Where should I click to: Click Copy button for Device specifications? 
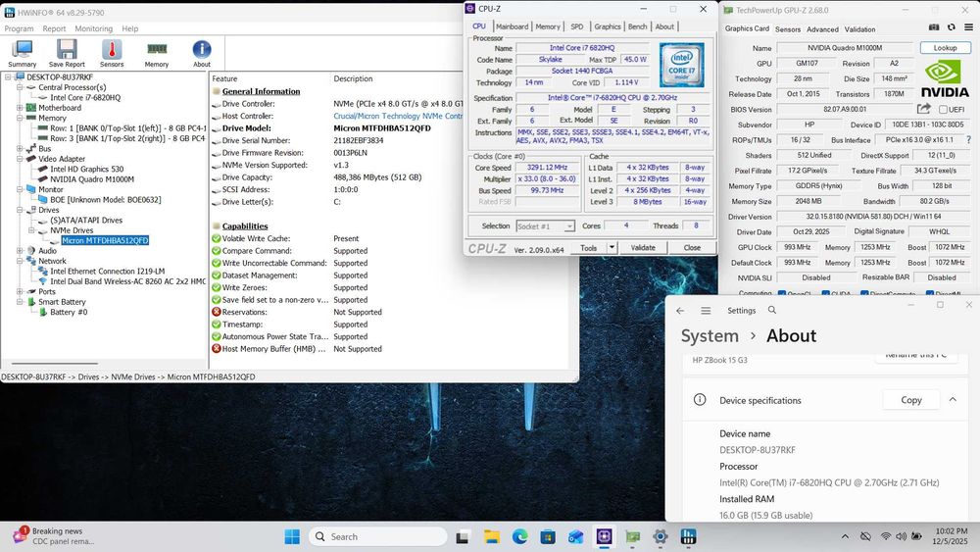coord(911,400)
